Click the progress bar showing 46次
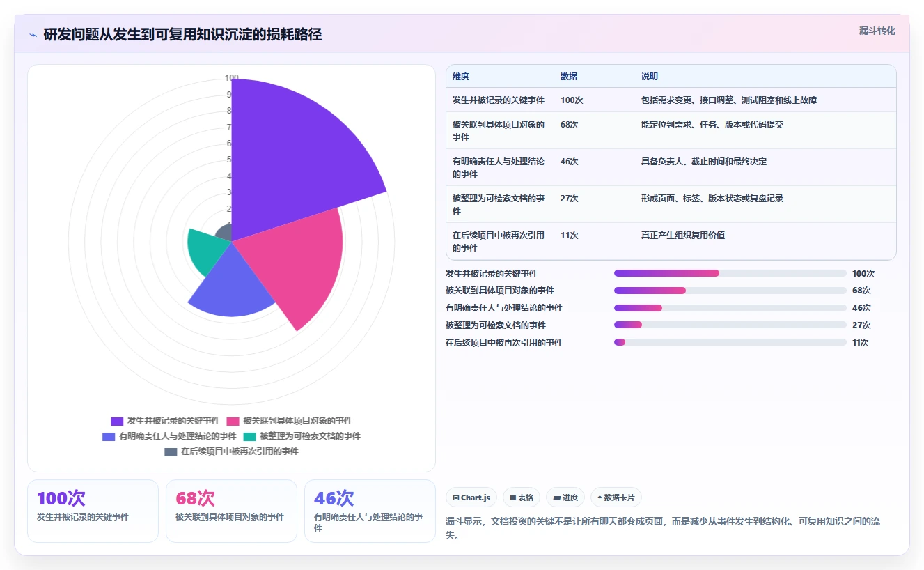 tap(730, 307)
